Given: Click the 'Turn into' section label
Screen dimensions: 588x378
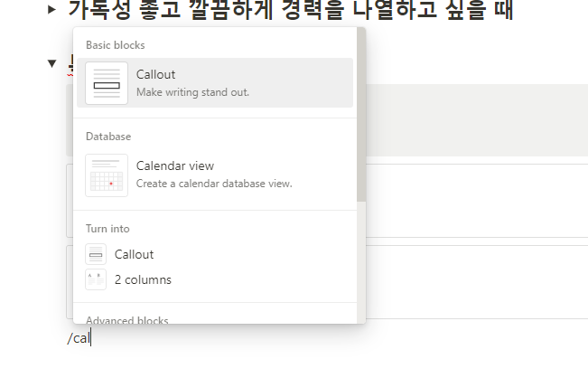Looking at the screenshot, I should pos(107,229).
